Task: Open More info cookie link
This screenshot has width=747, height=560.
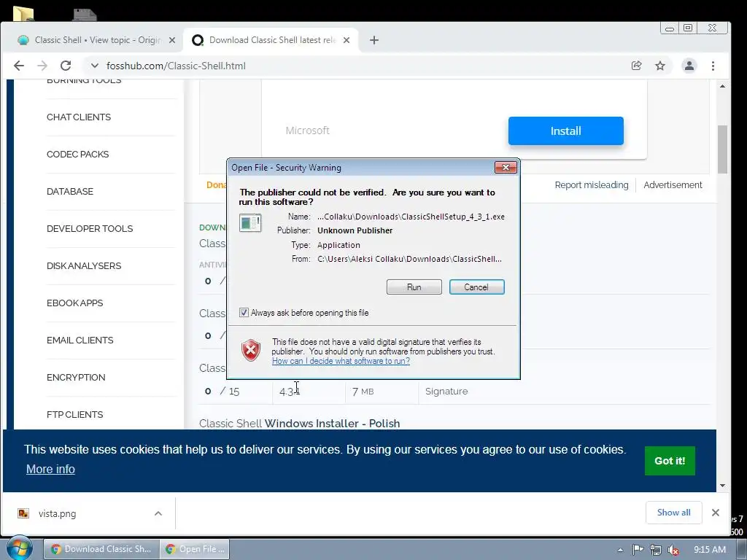Action: coord(50,469)
